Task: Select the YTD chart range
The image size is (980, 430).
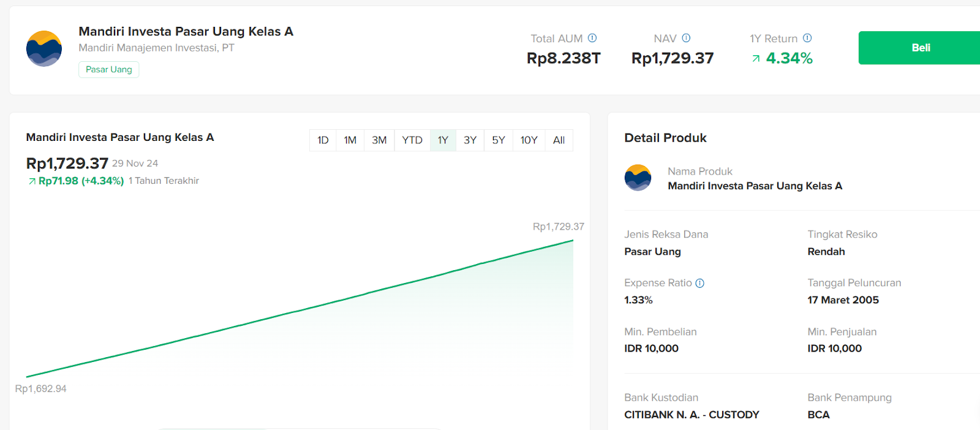Action: (x=412, y=140)
